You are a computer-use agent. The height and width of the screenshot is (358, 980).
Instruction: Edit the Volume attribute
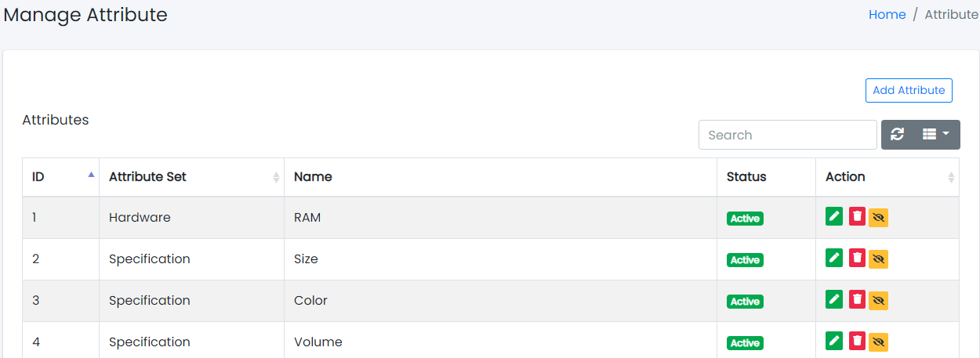(x=834, y=340)
